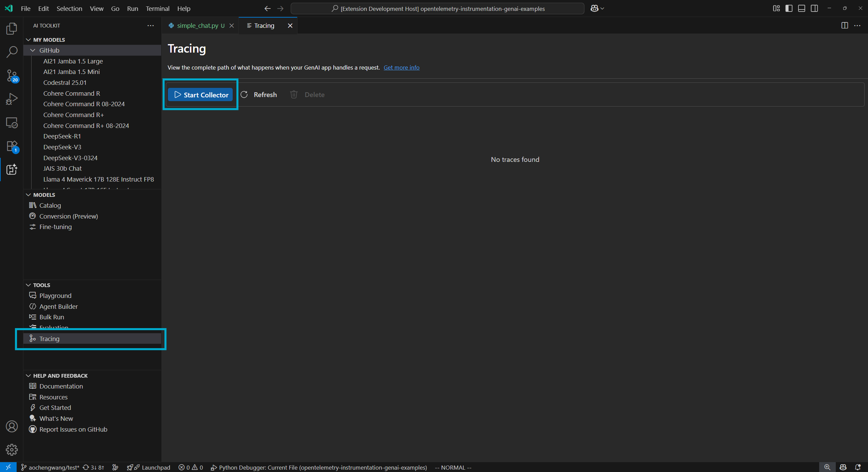Toggle the primary sidebar visibility
The height and width of the screenshot is (472, 868).
coord(789,8)
